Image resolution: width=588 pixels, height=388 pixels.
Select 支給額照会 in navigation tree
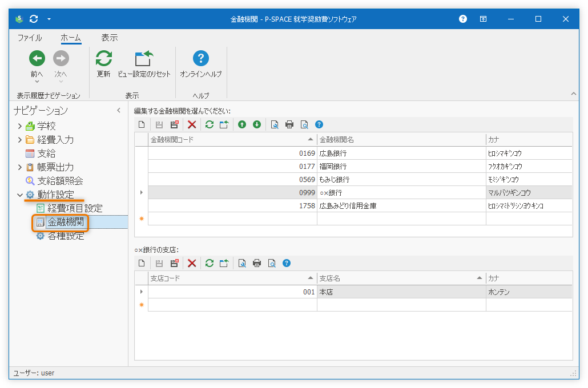(x=60, y=181)
